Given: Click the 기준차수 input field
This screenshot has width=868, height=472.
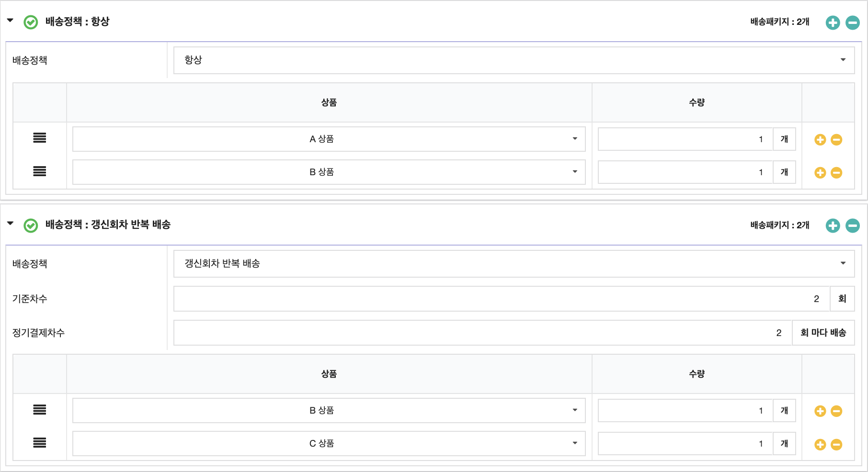Looking at the screenshot, I should coord(501,299).
